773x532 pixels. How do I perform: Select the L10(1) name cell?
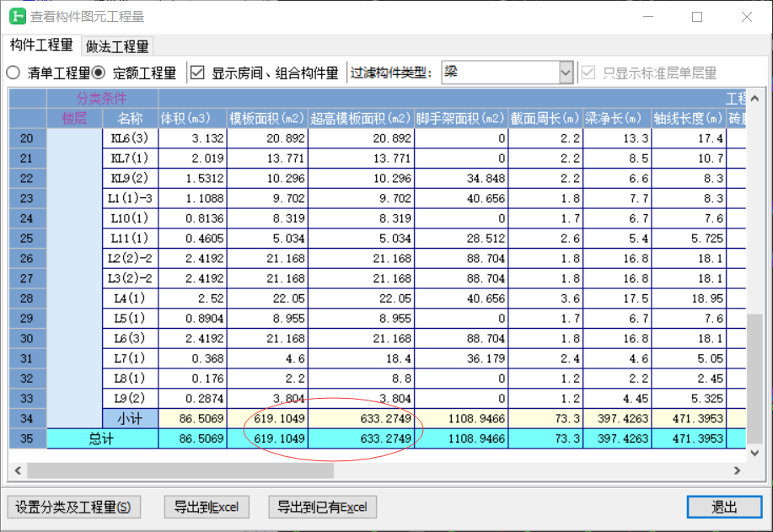[x=130, y=218]
